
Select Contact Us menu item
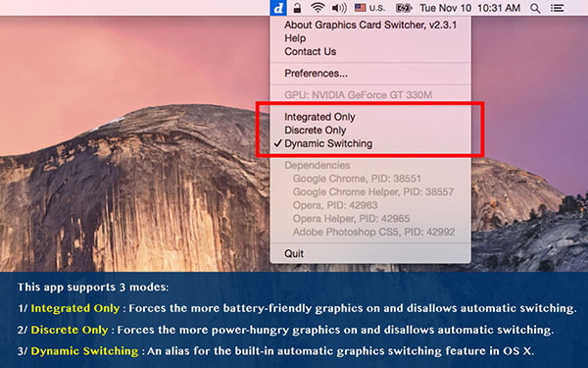(370, 51)
